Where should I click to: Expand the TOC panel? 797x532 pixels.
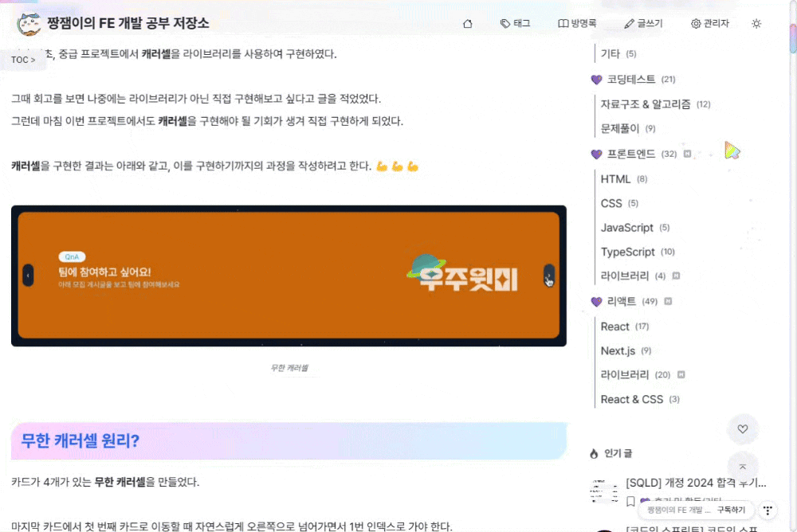click(x=23, y=60)
